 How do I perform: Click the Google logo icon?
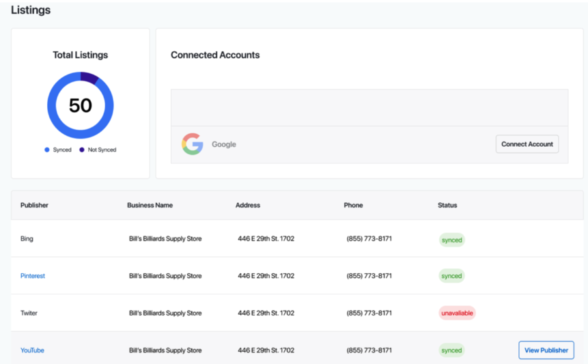192,144
